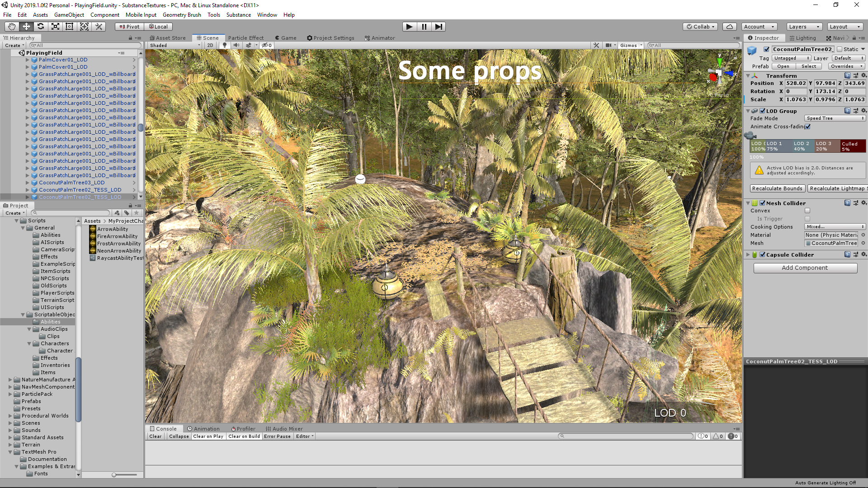Click the LOD 2 bar segment
Screen dimensions: 868x488
[x=803, y=146]
